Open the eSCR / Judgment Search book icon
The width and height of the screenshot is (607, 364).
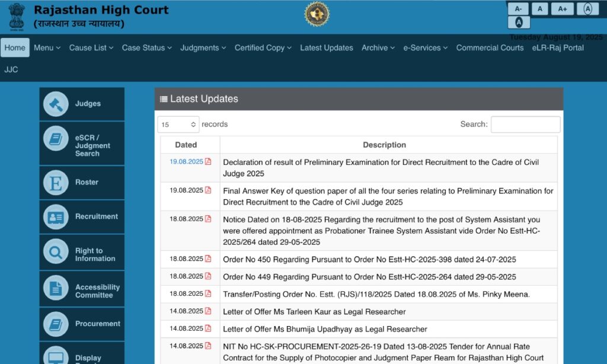tap(56, 139)
